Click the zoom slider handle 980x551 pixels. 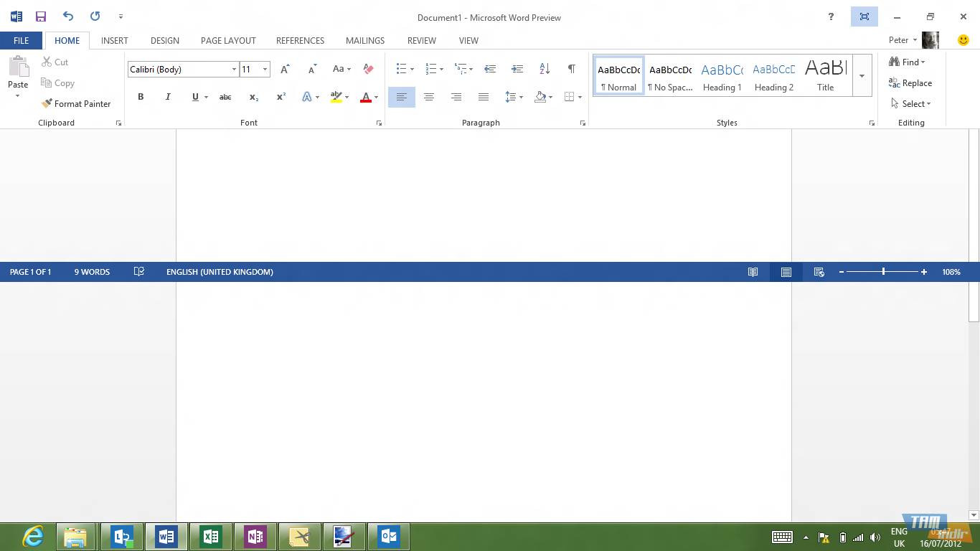coord(883,272)
